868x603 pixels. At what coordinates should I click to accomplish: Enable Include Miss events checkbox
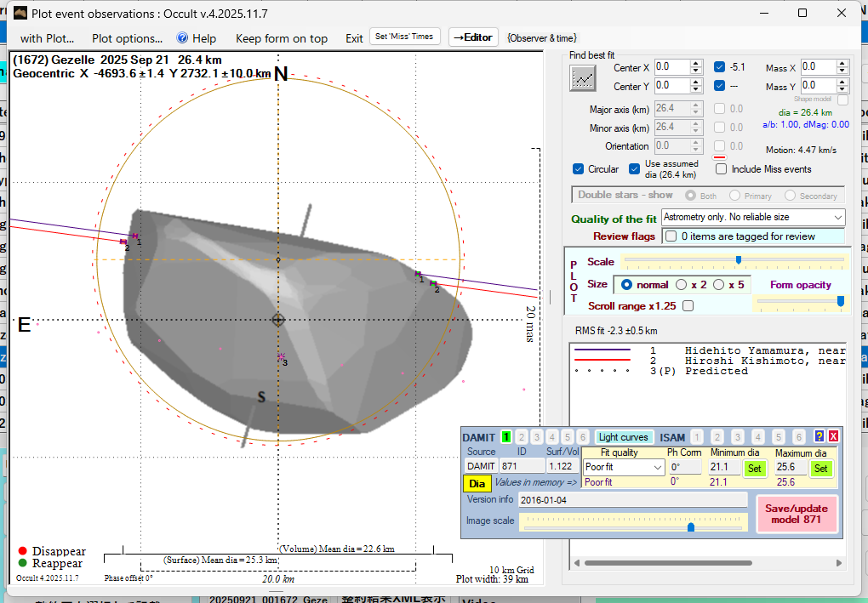click(x=722, y=169)
